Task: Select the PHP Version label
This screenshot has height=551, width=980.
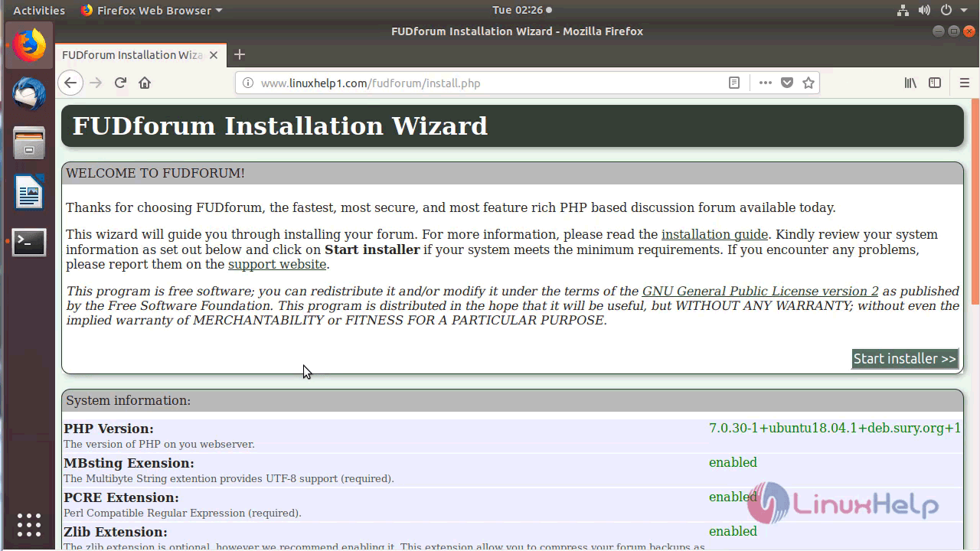Action: [109, 429]
